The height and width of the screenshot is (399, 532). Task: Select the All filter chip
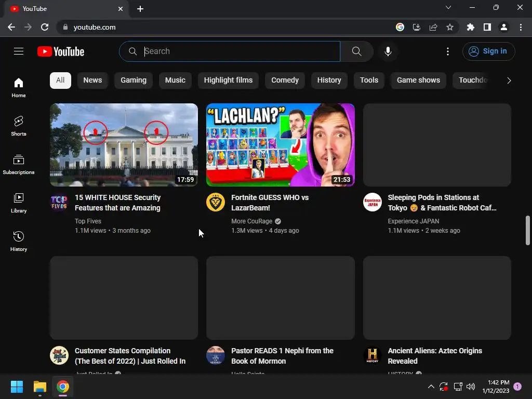(x=60, y=80)
